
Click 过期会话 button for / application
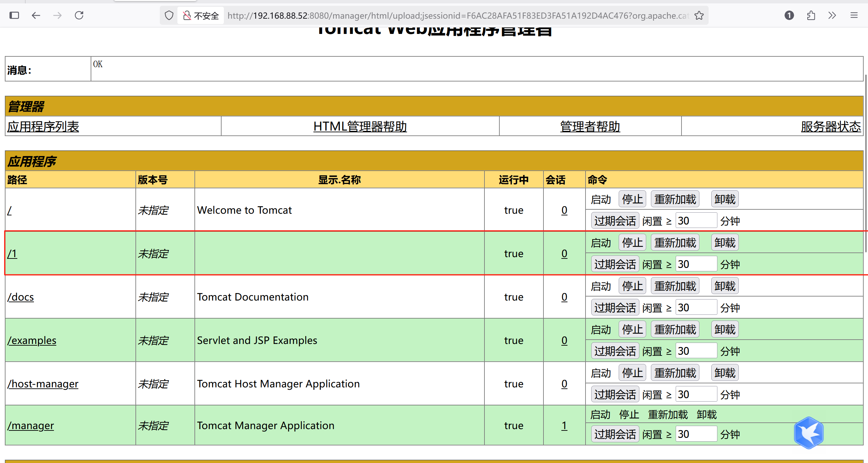615,221
